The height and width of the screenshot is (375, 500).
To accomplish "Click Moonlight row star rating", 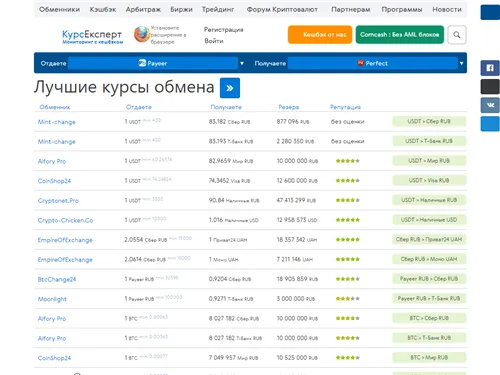I will pos(348,299).
